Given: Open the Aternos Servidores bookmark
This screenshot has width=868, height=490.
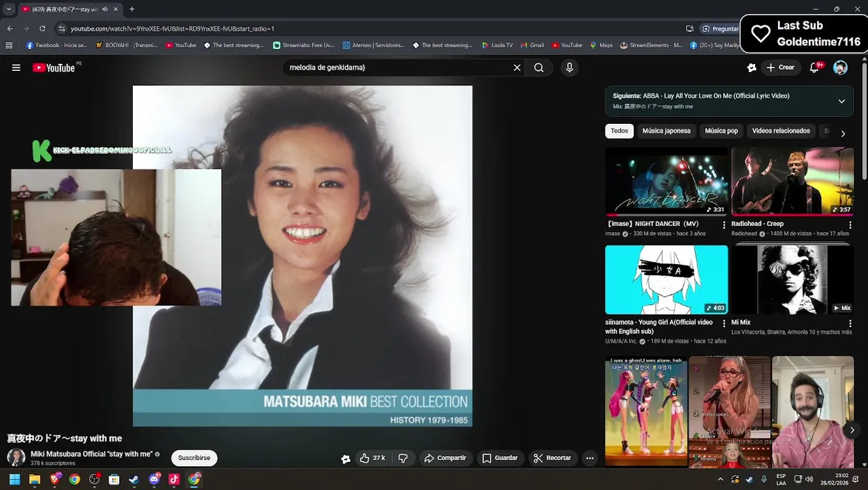Looking at the screenshot, I should point(374,46).
